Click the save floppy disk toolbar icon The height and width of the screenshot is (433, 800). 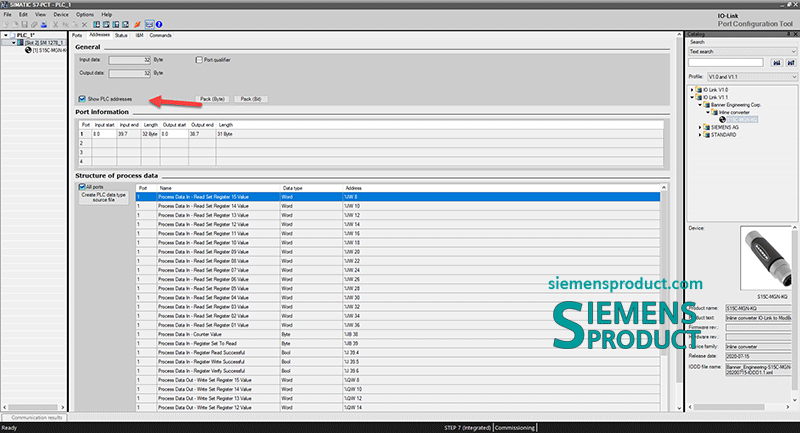click(x=24, y=24)
